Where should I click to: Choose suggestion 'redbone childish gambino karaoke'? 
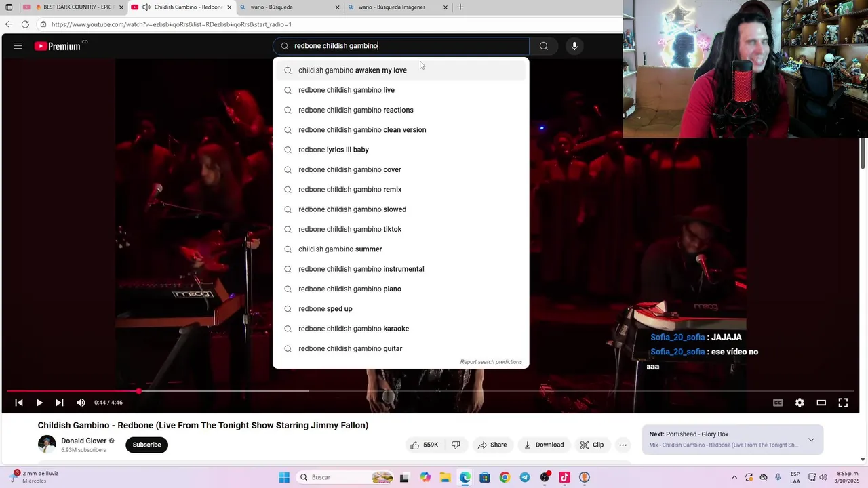pyautogui.click(x=400, y=329)
